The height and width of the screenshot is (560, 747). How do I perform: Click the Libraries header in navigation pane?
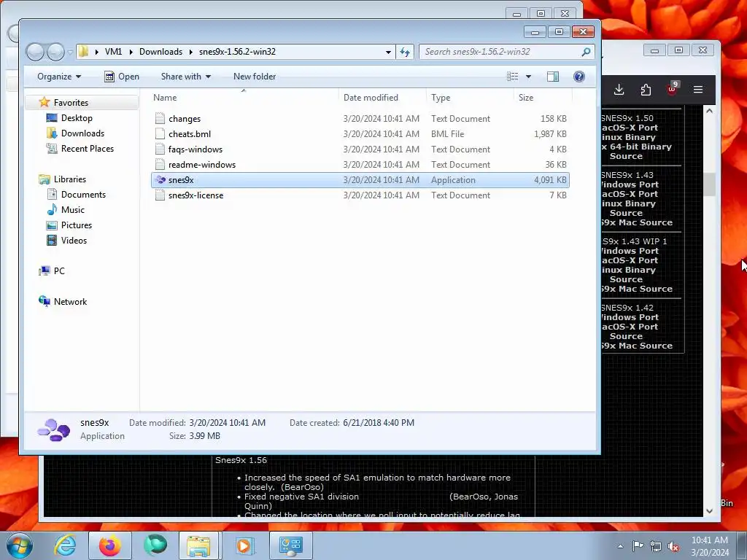click(x=69, y=179)
